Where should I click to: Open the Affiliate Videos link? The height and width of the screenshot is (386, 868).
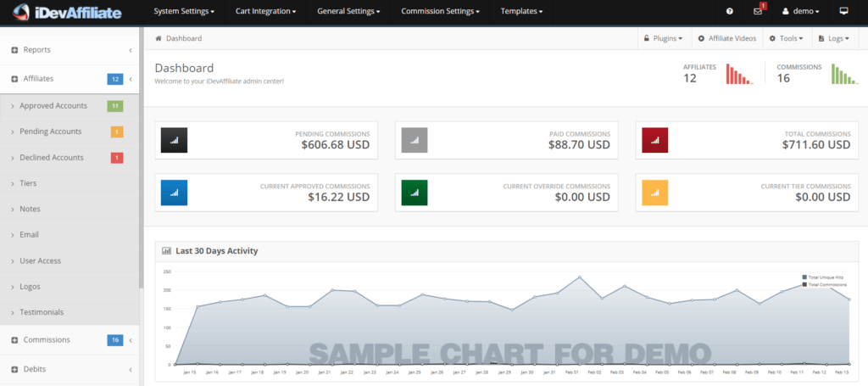726,38
